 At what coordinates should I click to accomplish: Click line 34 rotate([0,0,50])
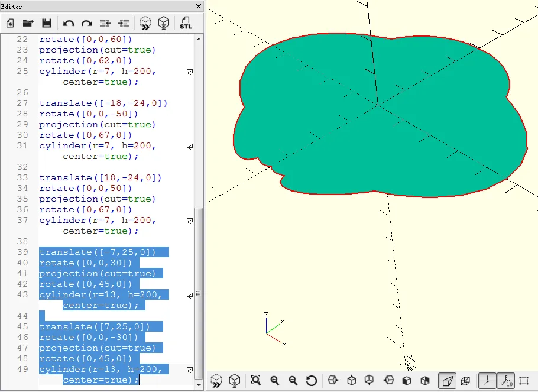[x=86, y=188]
